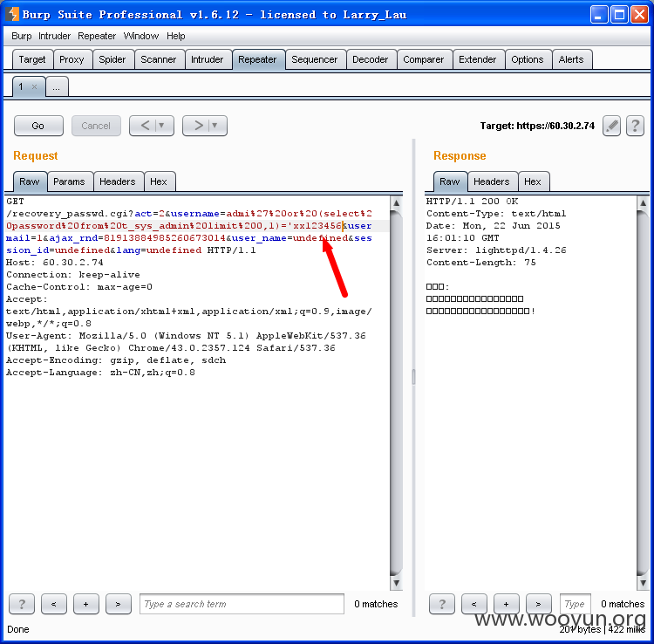
Task: Click 'Connection: keep-alive' header line
Action: tap(73, 275)
